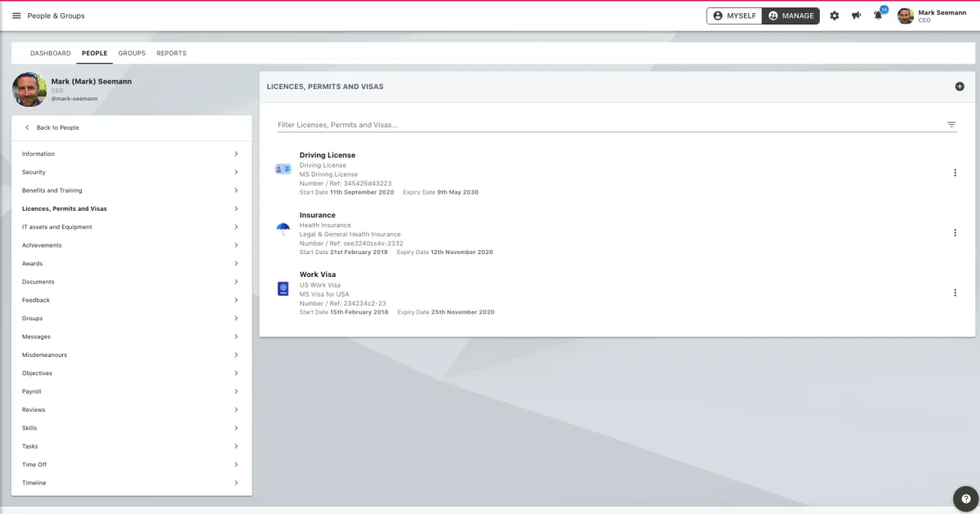Expand Information chevron
This screenshot has width=980, height=514.
236,154
